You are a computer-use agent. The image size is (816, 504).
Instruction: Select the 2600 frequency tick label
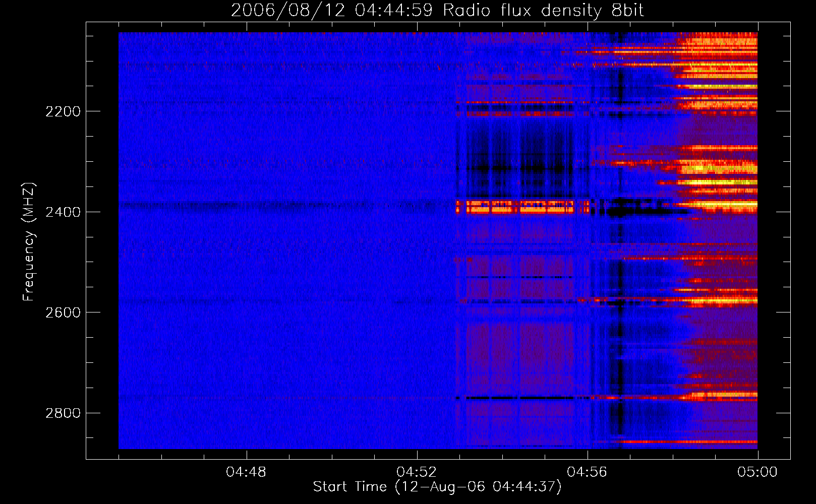63,312
